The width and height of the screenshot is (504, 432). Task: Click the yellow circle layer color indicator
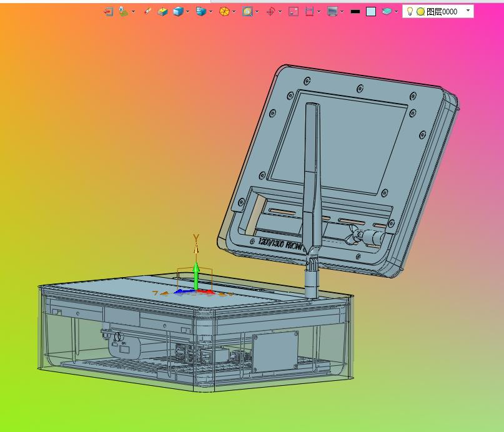pyautogui.click(x=420, y=12)
